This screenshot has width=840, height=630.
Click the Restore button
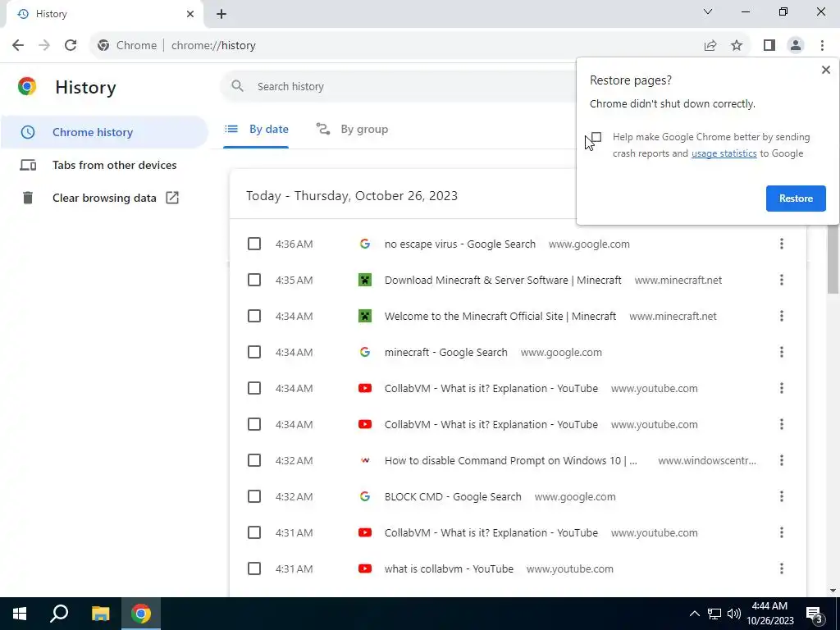click(x=796, y=199)
